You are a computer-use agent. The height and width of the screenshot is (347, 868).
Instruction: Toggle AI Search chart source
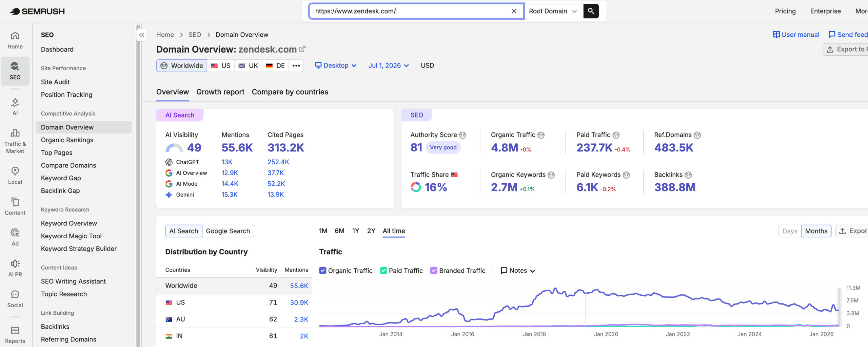[183, 231]
